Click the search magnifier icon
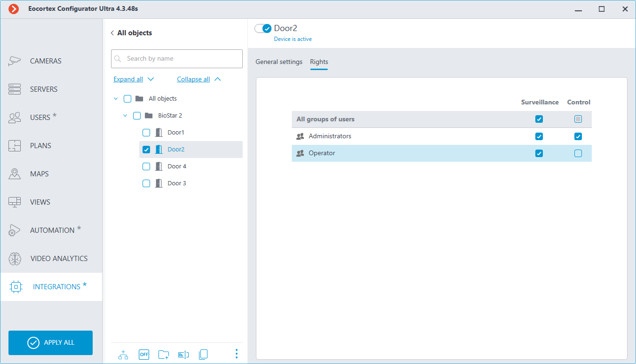 118,59
